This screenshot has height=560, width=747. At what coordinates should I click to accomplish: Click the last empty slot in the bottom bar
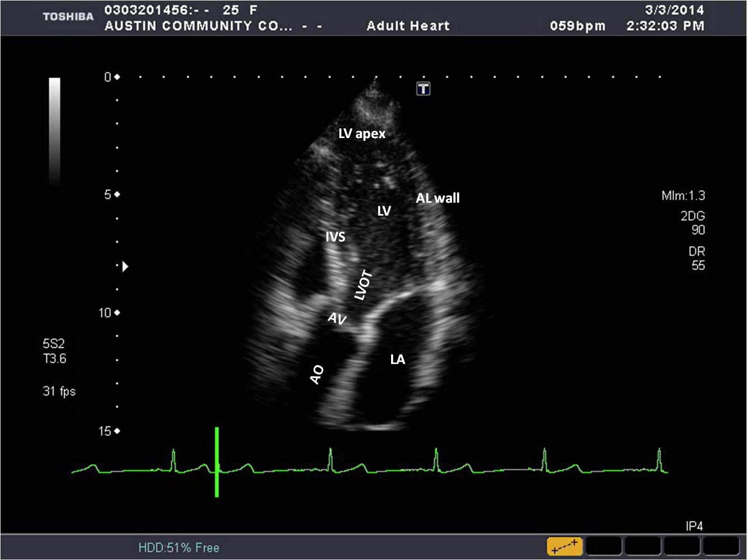tap(721, 546)
